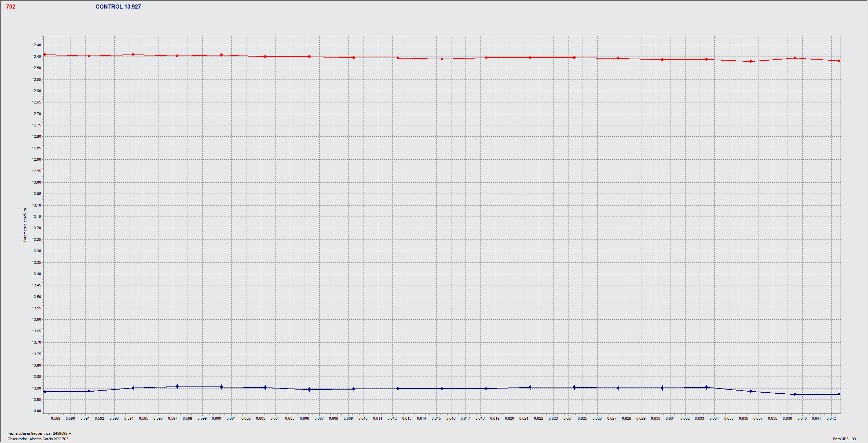
Task: Click the 0.642 x-axis tick label
Action: point(831,418)
